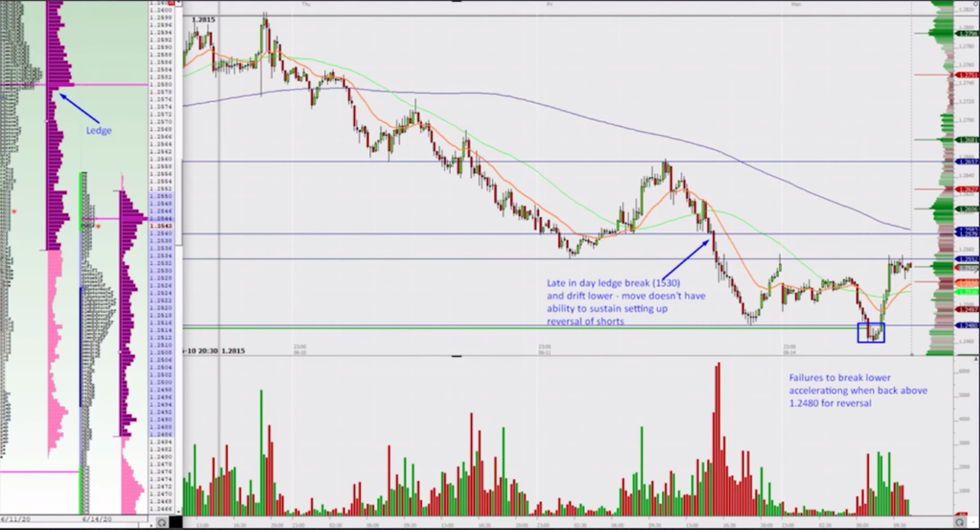Click the green 1.2796 price tag on right axis

[968, 33]
